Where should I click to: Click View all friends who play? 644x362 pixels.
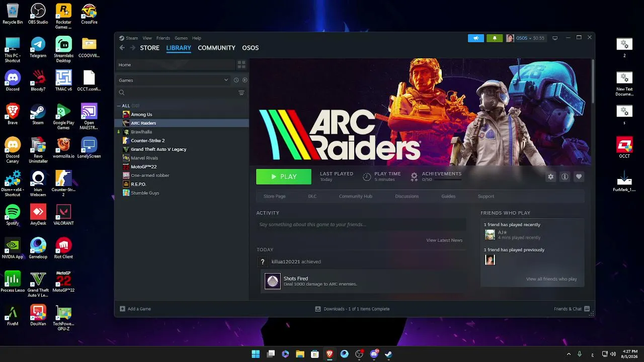[551, 279]
